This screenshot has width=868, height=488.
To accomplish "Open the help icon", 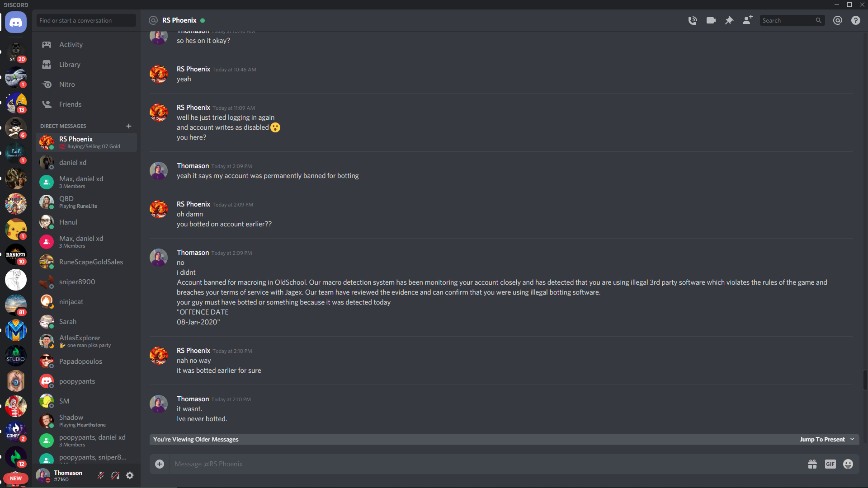I will click(x=855, y=20).
